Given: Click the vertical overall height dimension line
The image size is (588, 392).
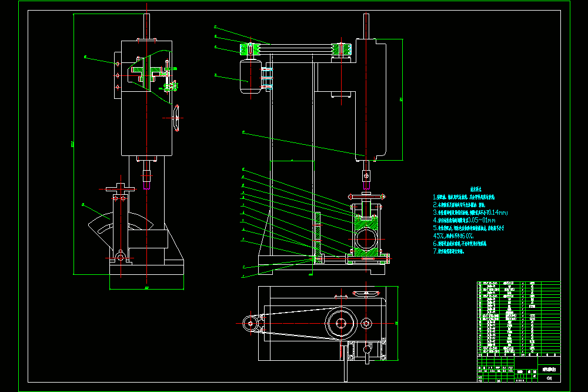Looking at the screenshot, I should point(73,144).
